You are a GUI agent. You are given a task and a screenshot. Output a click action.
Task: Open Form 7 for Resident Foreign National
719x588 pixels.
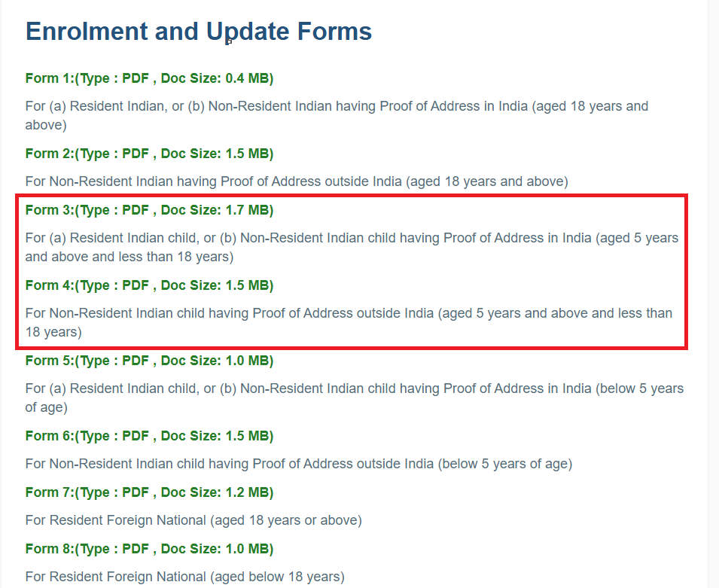(149, 492)
